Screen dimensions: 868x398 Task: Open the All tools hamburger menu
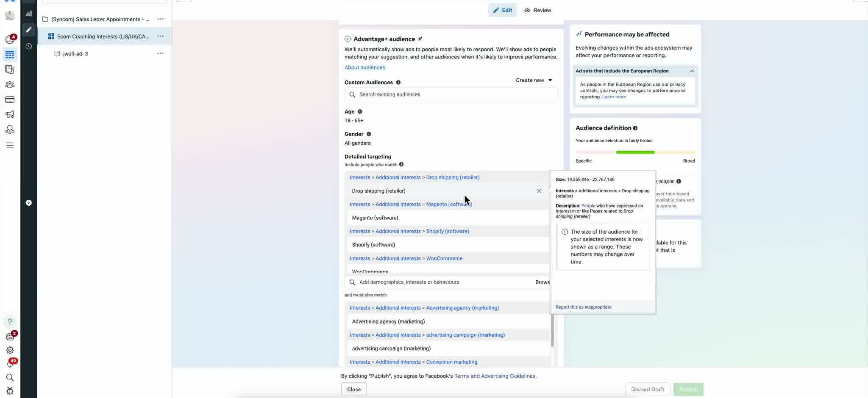(10, 145)
